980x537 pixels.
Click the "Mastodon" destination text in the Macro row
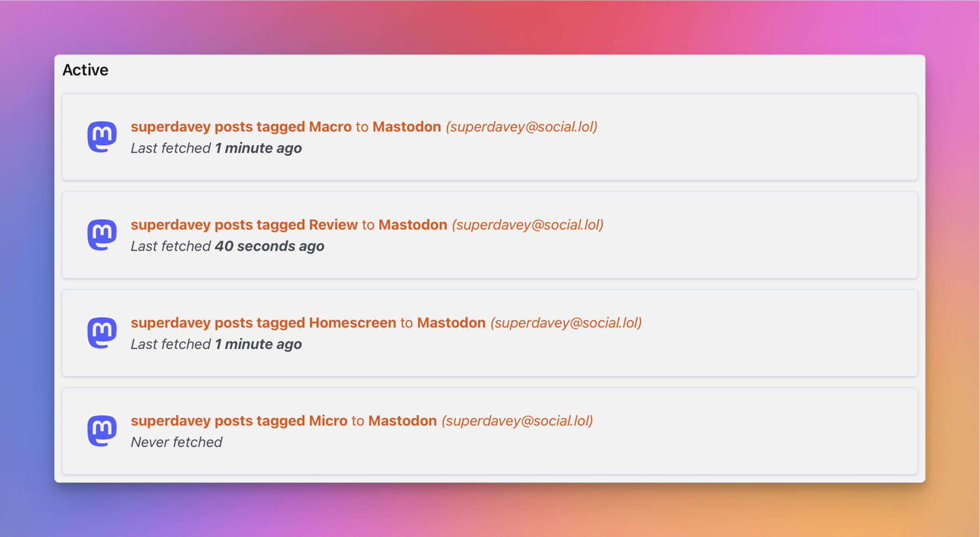(x=406, y=127)
